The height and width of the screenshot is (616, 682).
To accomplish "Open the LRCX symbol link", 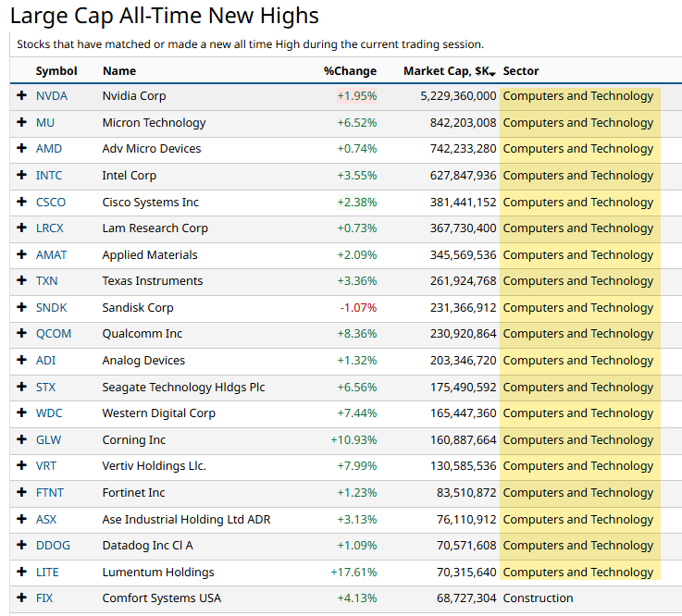I will (50, 228).
